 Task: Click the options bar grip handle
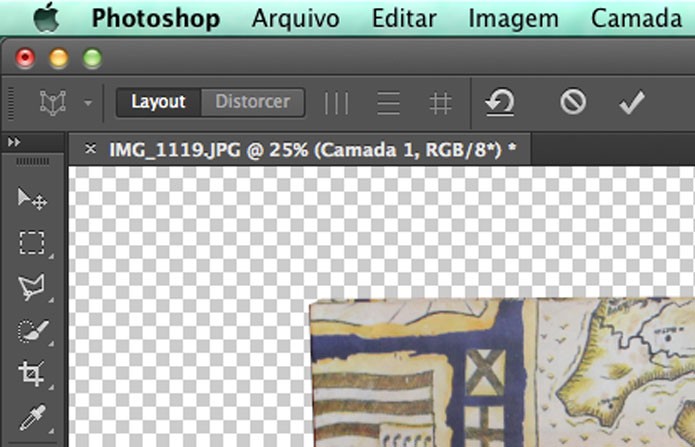[11, 103]
